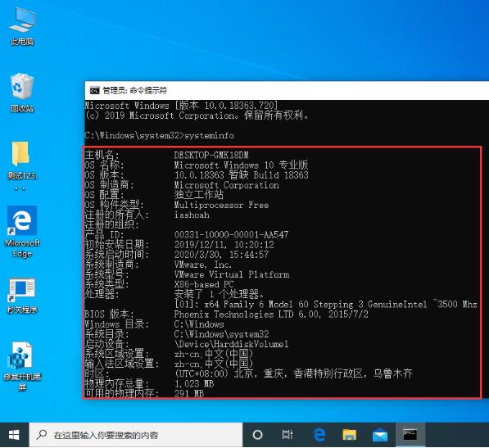Open the Windows Start menu

[x=14, y=435]
